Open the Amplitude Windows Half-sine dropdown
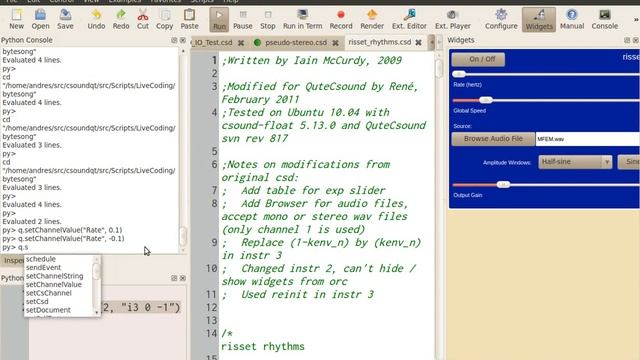This screenshot has width=640, height=360. [575, 162]
